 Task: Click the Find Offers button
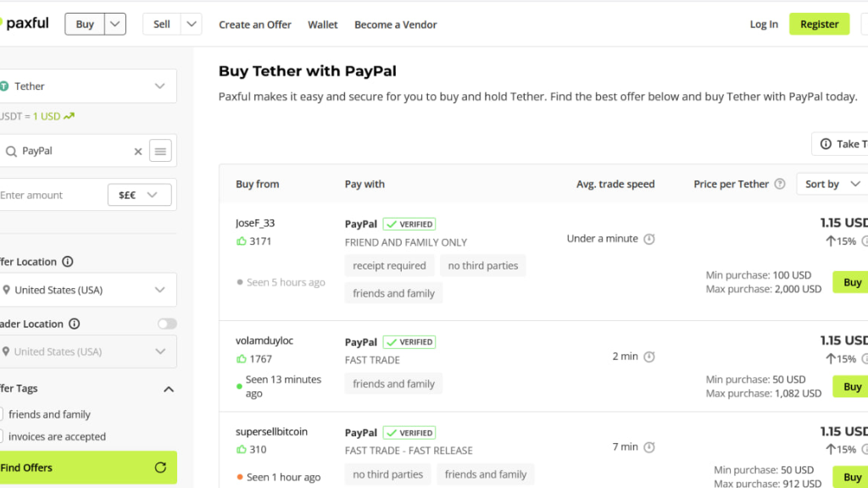click(88, 468)
